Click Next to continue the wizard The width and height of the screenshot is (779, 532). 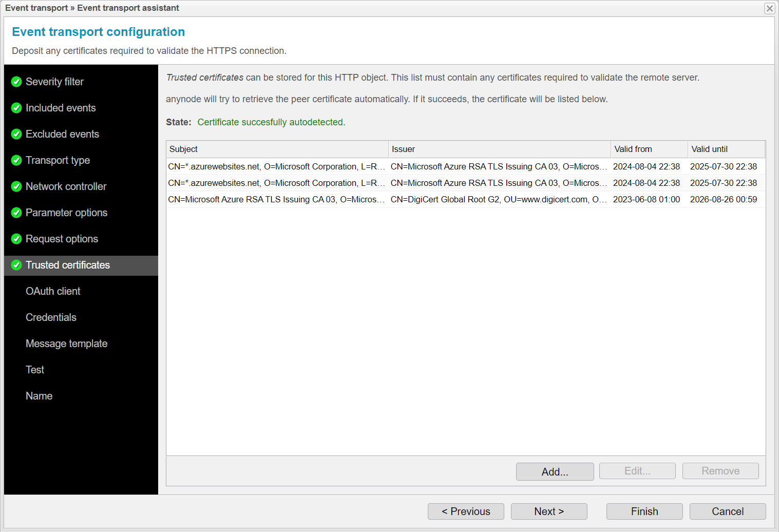[548, 511]
